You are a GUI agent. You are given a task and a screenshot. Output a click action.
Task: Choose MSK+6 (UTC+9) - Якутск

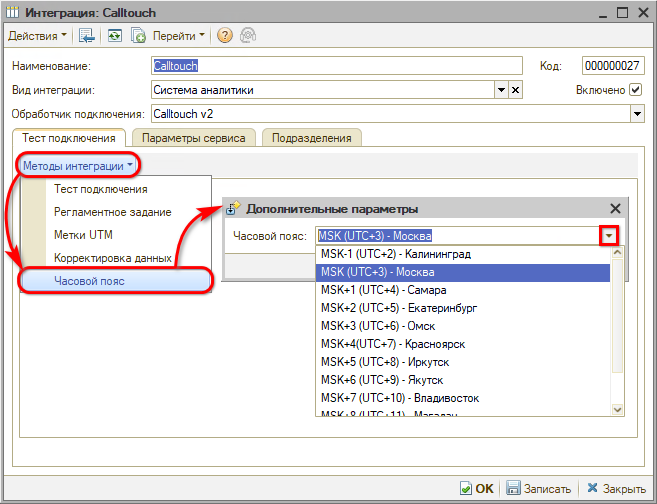click(463, 380)
